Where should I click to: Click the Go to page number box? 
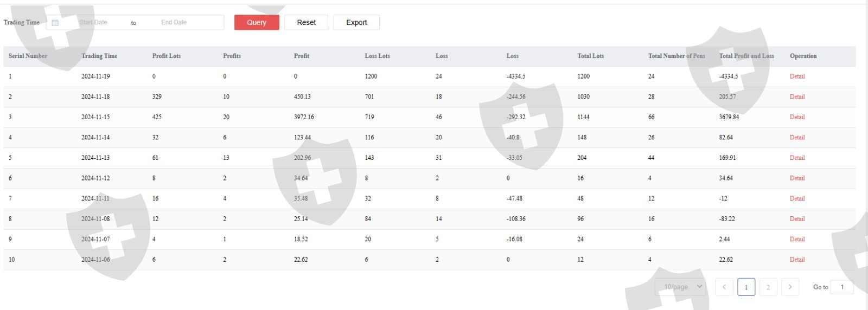[842, 287]
